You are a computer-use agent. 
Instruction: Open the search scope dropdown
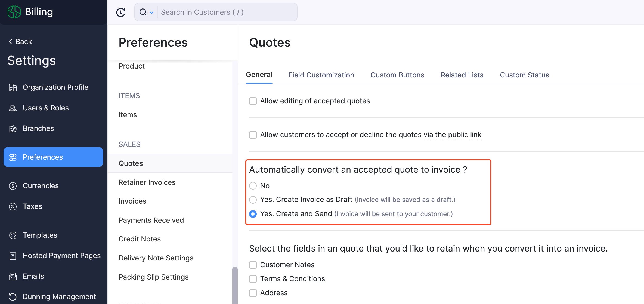point(152,12)
